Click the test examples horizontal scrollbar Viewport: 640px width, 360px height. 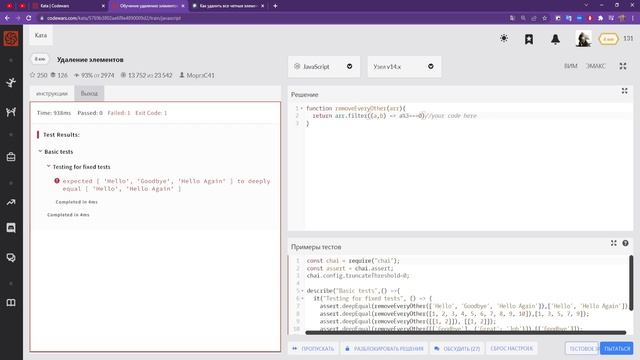466,333
